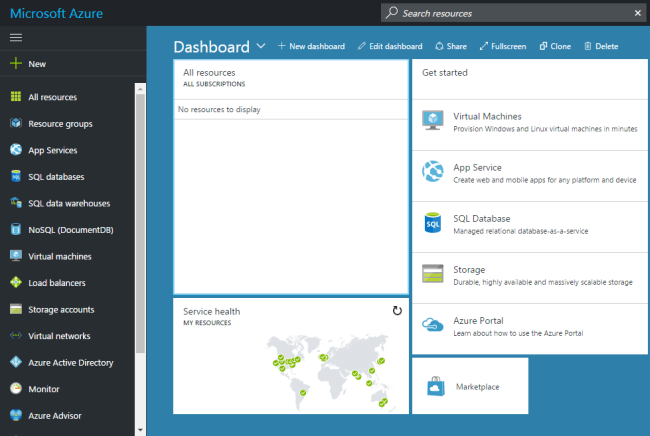The width and height of the screenshot is (650, 436).
Task: Click the App Service icon in Get started
Action: (432, 171)
